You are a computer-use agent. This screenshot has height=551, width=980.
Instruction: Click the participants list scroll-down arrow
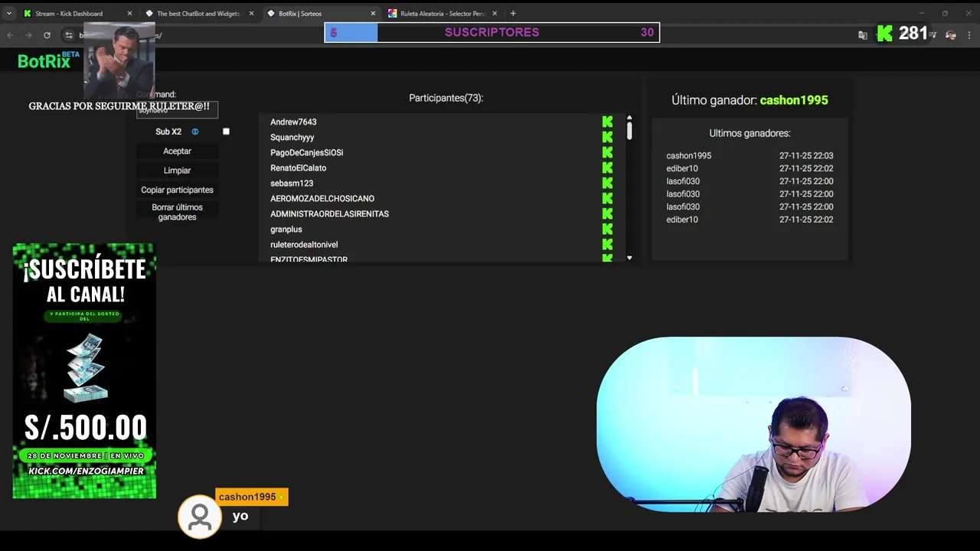629,258
